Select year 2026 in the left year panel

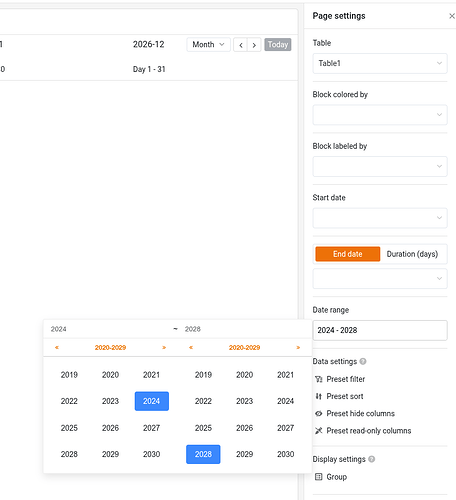(110, 428)
